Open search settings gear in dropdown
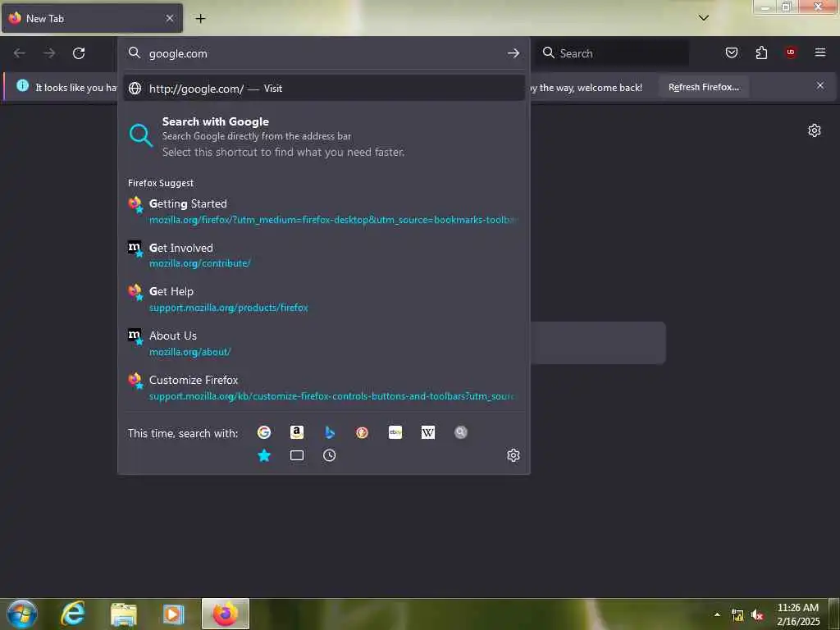 pyautogui.click(x=514, y=455)
